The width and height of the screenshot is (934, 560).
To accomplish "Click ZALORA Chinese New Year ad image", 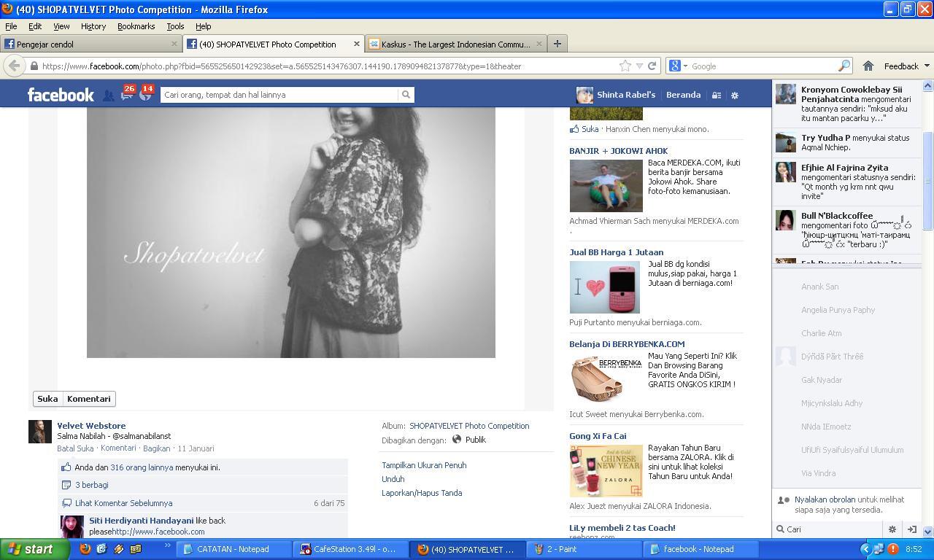I will tap(606, 471).
